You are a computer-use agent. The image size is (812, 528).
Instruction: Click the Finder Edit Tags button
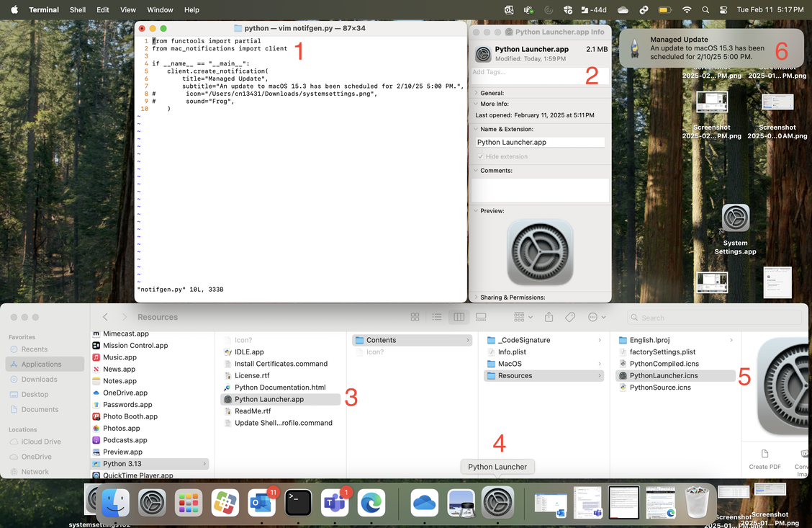coord(570,317)
